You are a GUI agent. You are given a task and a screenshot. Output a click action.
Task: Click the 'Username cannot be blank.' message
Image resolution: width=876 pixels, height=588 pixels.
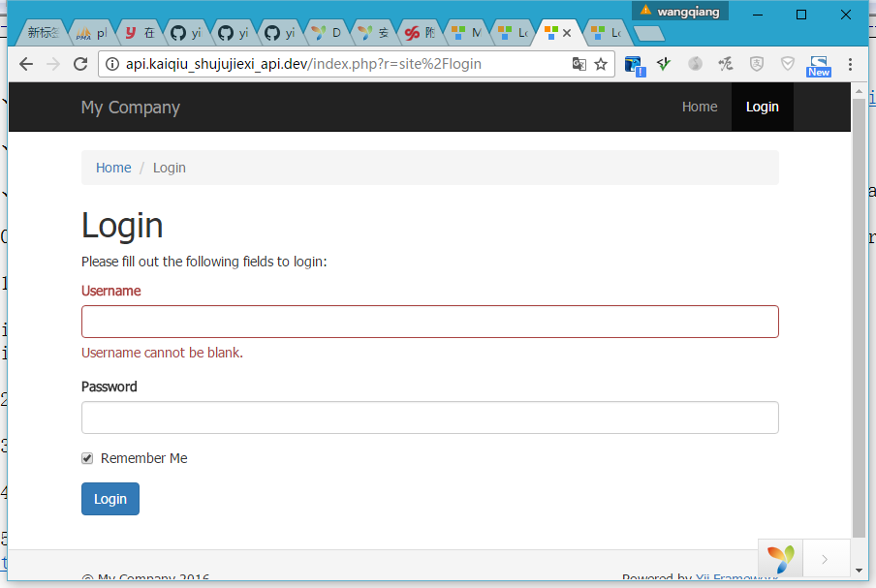coord(162,353)
